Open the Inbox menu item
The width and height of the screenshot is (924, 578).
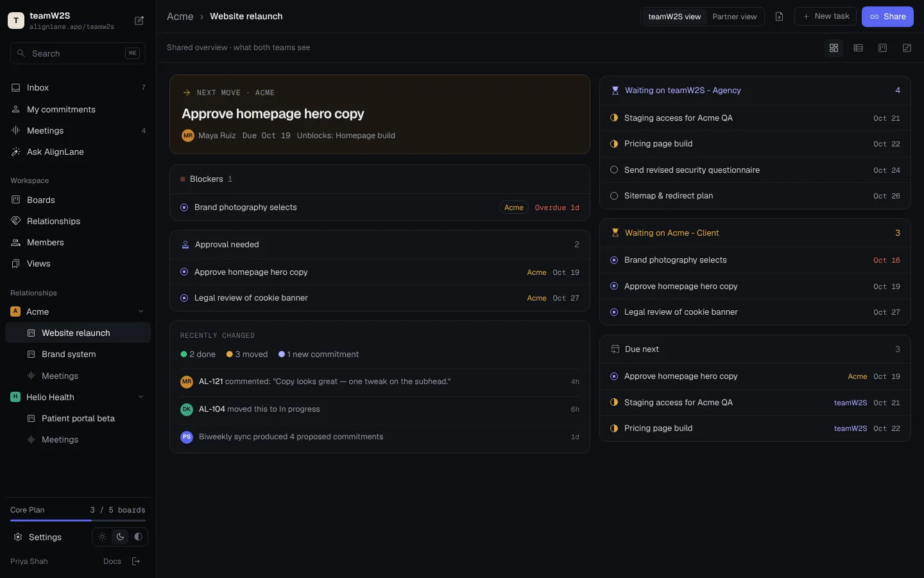pos(78,87)
